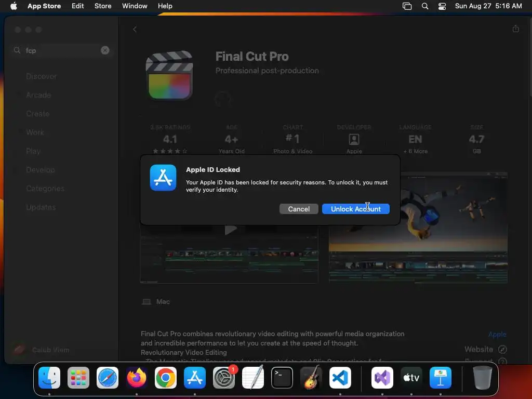This screenshot has width=532, height=399.
Task: Cancel the Apple ID Locked dialog
Action: (x=299, y=209)
